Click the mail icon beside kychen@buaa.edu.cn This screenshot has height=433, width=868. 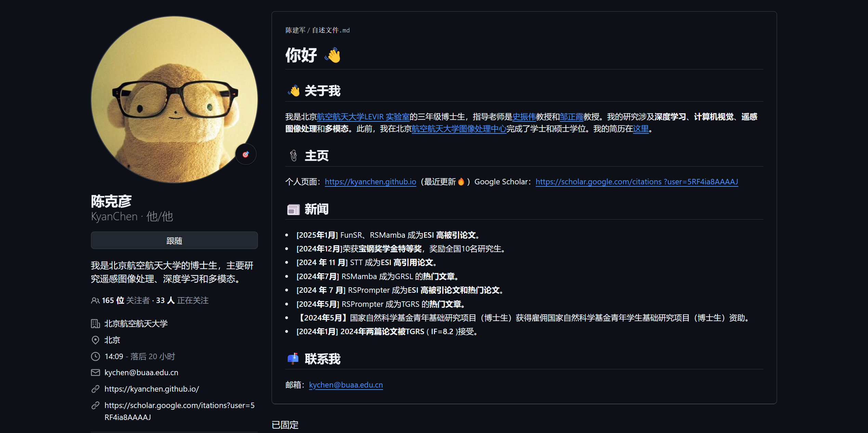[x=95, y=372]
